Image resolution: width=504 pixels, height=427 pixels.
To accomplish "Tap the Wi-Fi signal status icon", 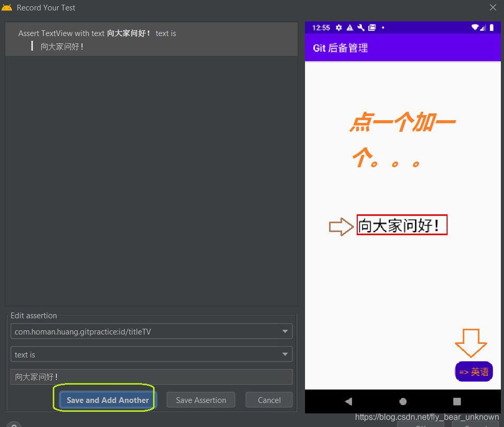I will point(475,28).
